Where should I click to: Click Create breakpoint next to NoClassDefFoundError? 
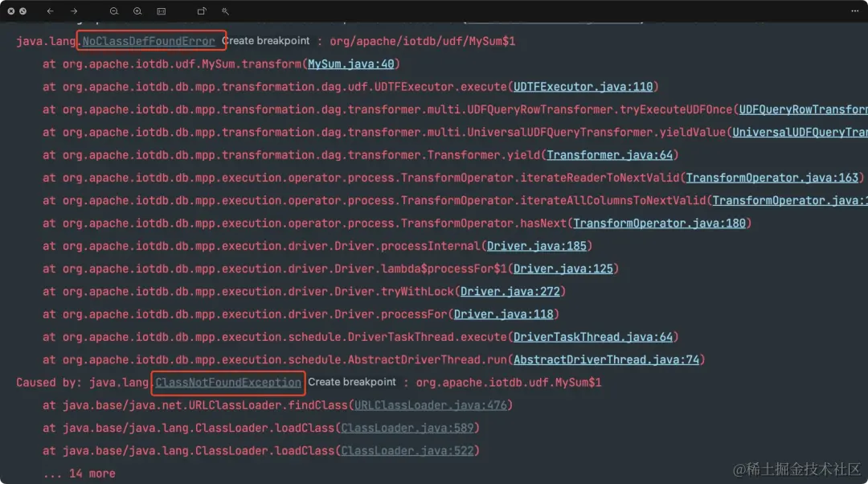[x=266, y=41]
